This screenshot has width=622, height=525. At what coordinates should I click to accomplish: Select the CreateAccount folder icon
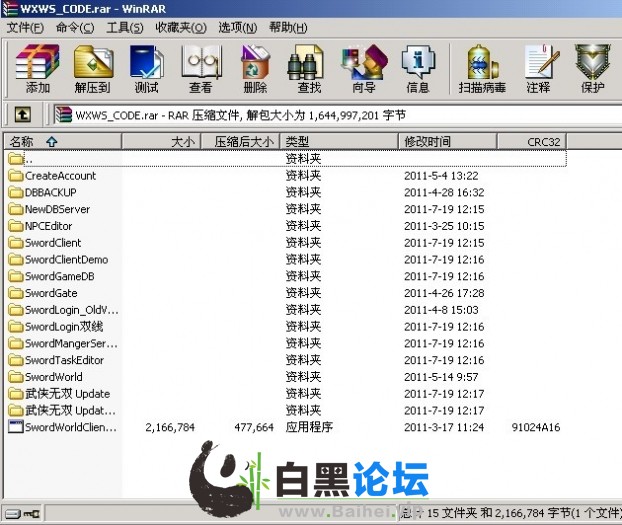click(x=16, y=175)
